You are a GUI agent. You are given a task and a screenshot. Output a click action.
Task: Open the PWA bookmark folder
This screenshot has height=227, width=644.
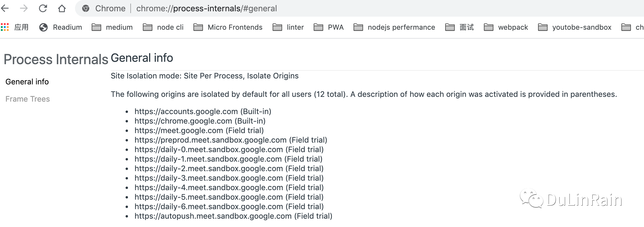[x=329, y=27]
